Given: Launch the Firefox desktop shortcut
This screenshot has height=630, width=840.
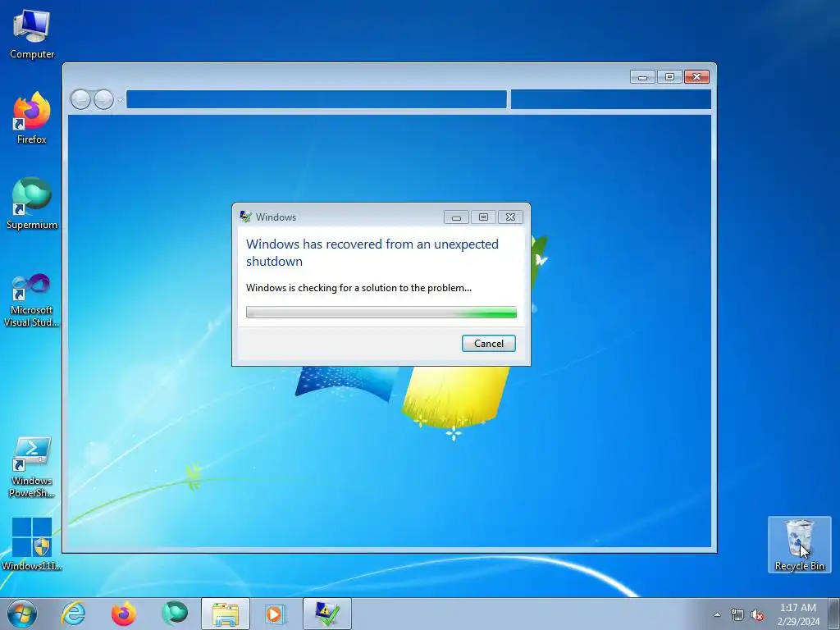Looking at the screenshot, I should 32,118.
